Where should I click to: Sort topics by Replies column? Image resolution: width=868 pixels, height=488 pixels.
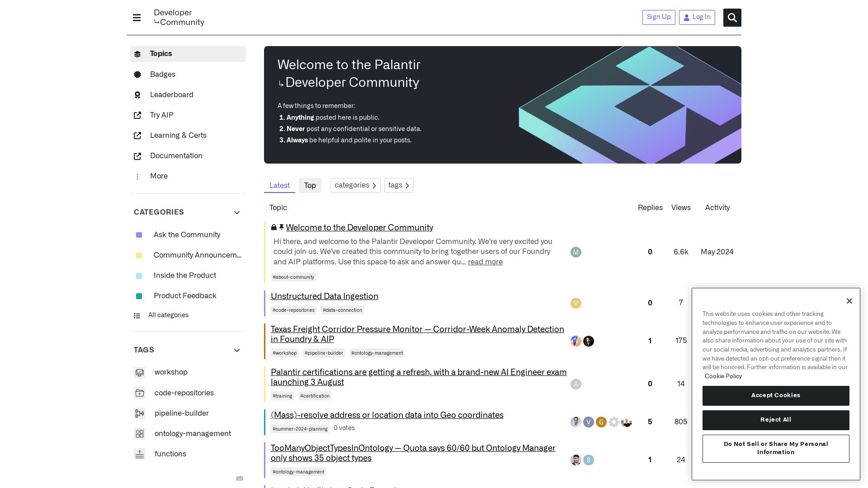pos(650,208)
